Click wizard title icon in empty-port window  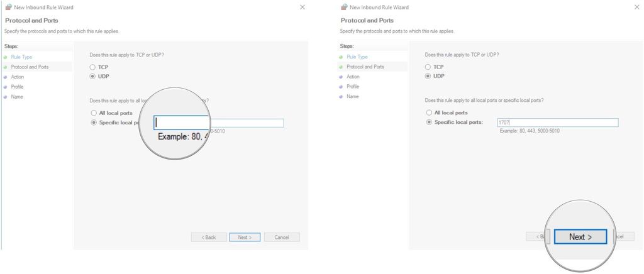pos(8,7)
